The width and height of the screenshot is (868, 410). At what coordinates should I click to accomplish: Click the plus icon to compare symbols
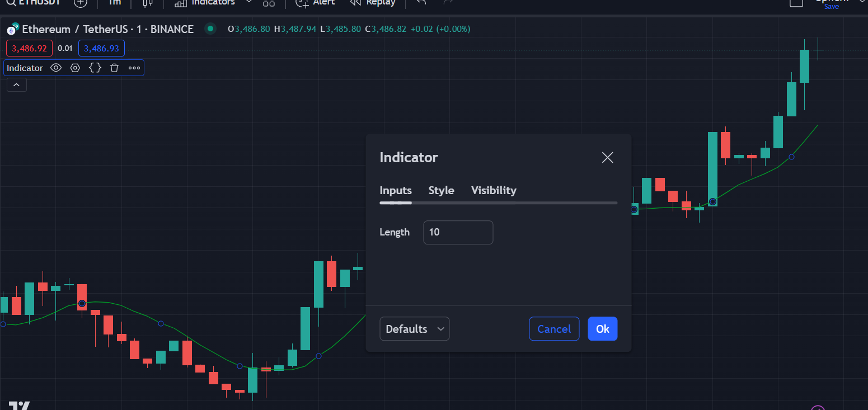click(x=81, y=3)
